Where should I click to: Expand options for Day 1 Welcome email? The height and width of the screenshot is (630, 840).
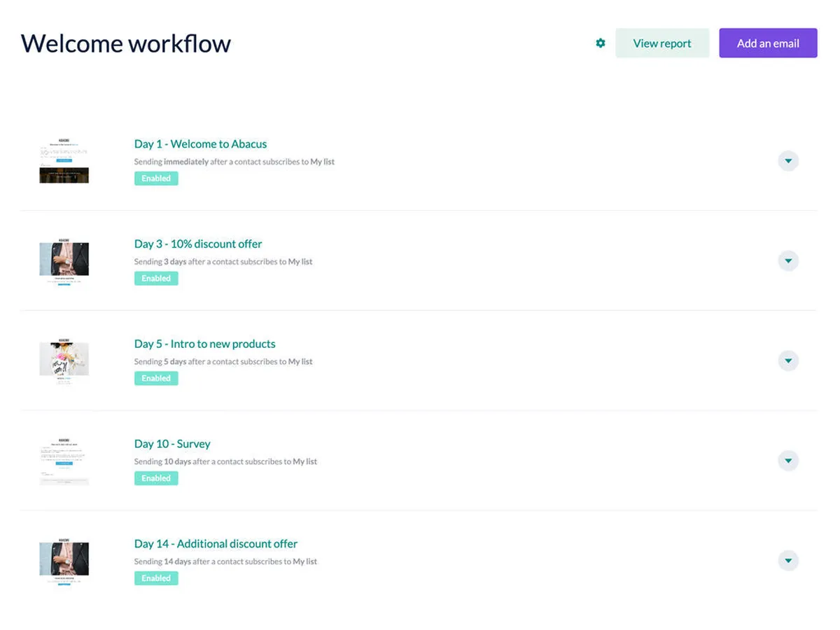point(788,161)
